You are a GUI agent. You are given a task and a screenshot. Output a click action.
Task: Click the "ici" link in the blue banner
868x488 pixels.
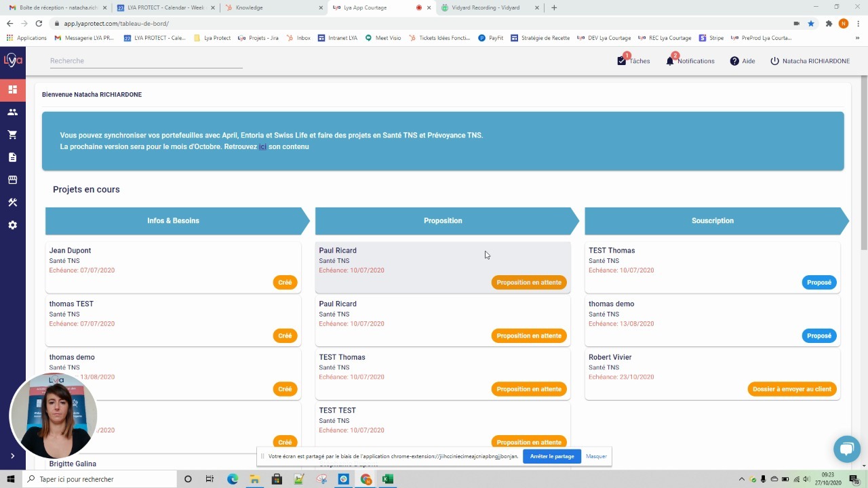pos(262,147)
